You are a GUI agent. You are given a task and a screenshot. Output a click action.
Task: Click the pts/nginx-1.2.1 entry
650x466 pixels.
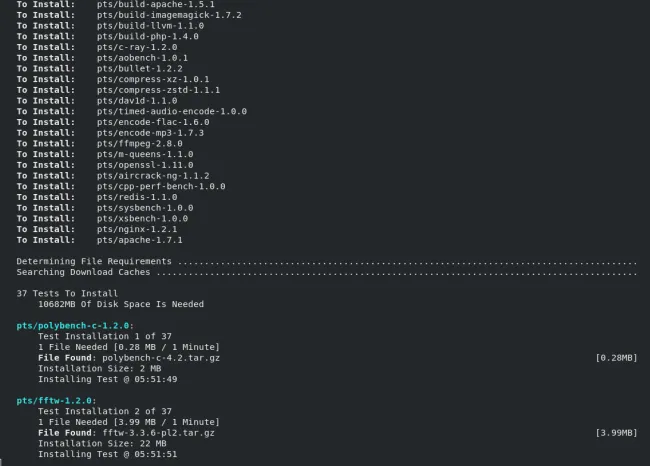[x=137, y=229]
